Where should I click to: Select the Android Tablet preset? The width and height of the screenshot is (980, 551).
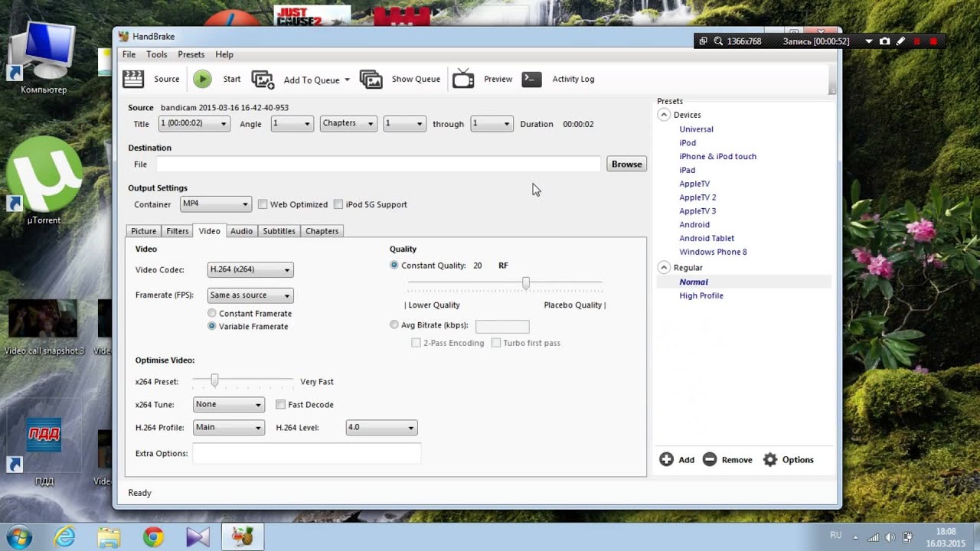[x=706, y=238]
